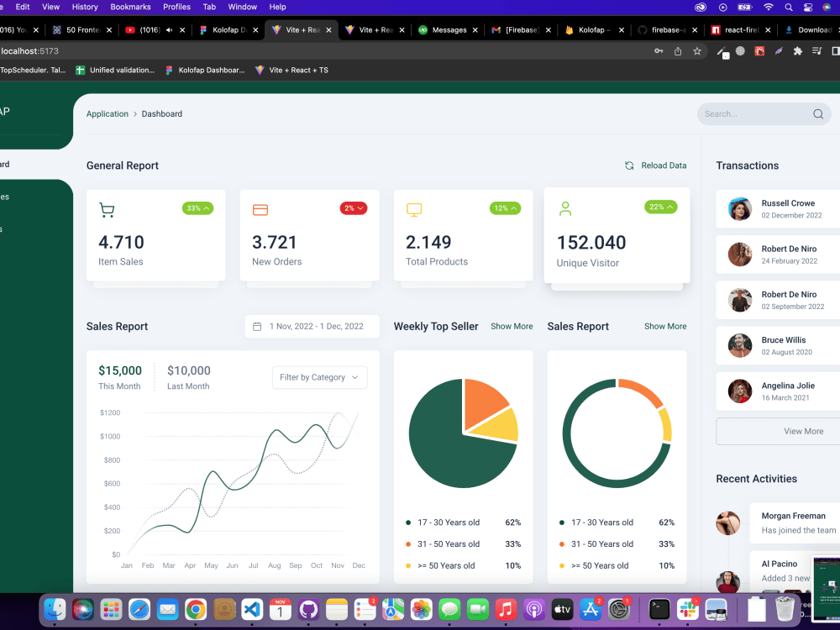Click Russell Crowe's avatar in Transactions
This screenshot has width=840, height=630.
[x=740, y=209]
